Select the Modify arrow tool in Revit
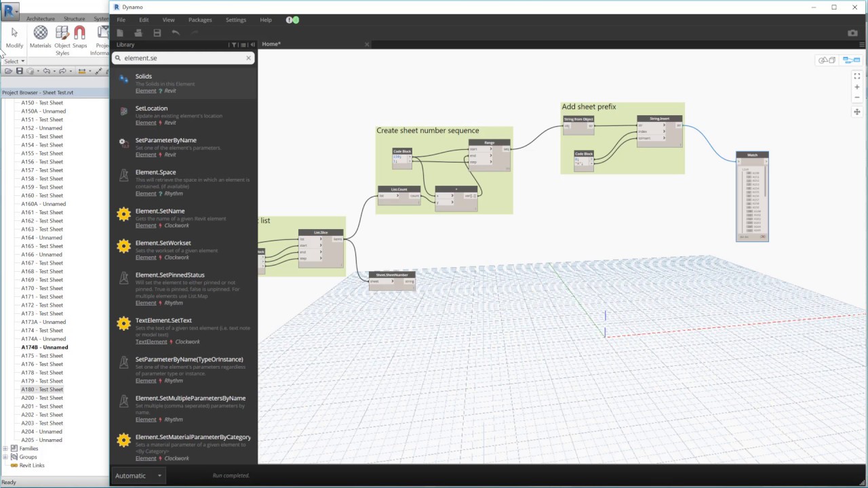 tap(14, 37)
